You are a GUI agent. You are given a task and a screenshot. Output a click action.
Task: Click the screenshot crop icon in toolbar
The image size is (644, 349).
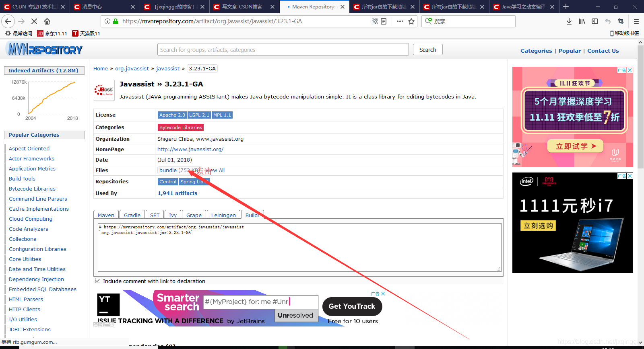point(621,21)
